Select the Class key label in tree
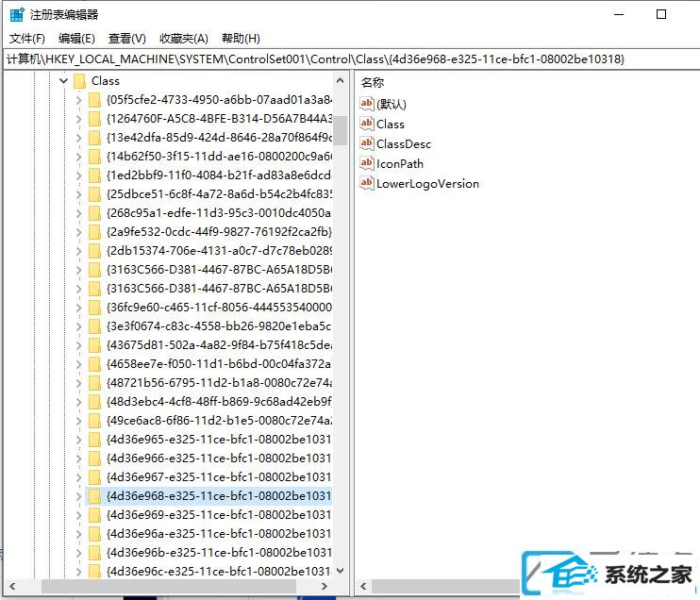The height and width of the screenshot is (600, 700). tap(106, 81)
